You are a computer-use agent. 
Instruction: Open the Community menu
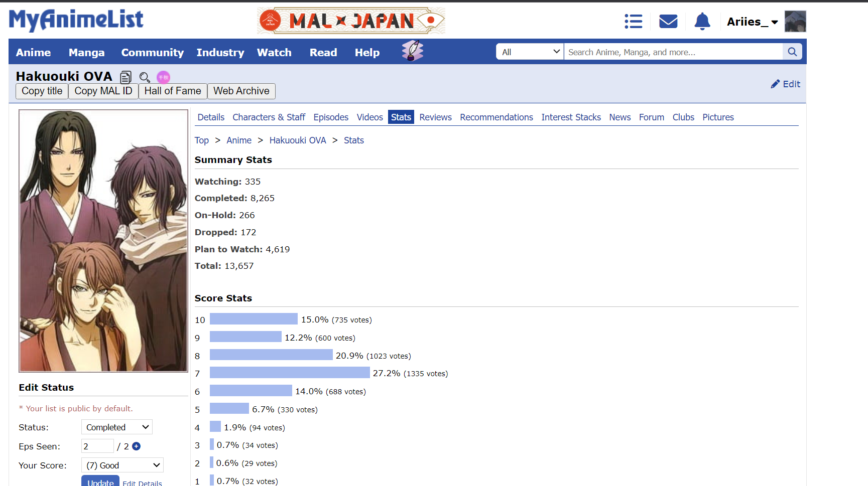click(152, 53)
